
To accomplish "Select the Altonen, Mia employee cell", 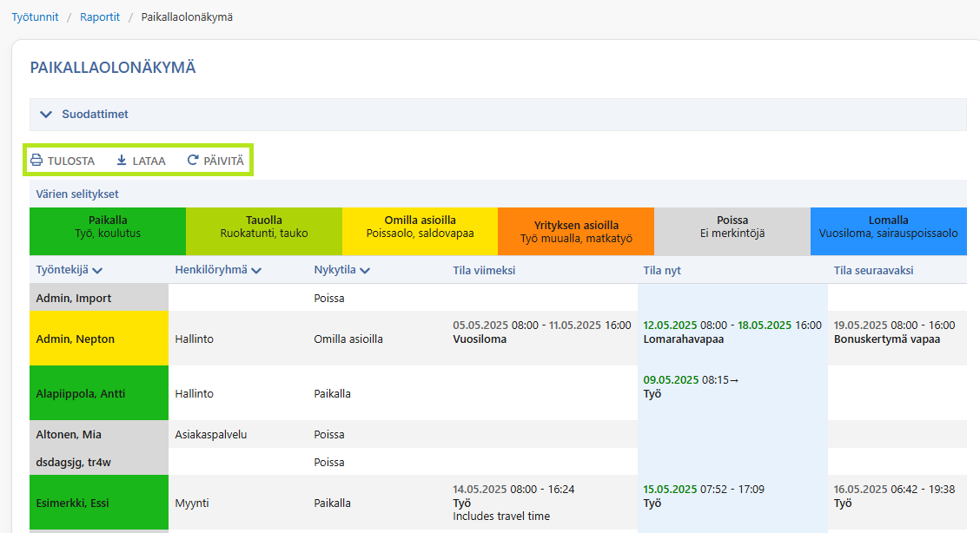I will point(99,434).
